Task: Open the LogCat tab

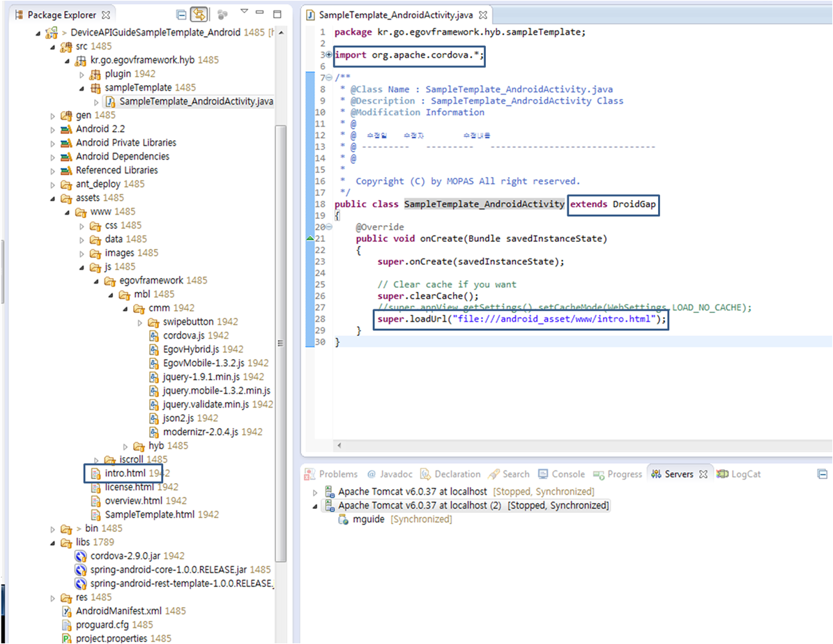Action: click(745, 474)
